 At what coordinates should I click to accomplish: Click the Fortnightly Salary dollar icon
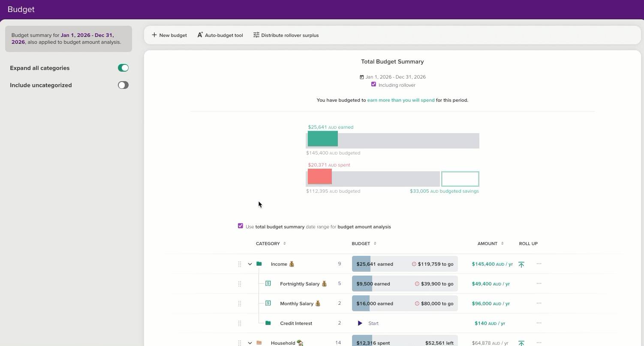(x=268, y=283)
